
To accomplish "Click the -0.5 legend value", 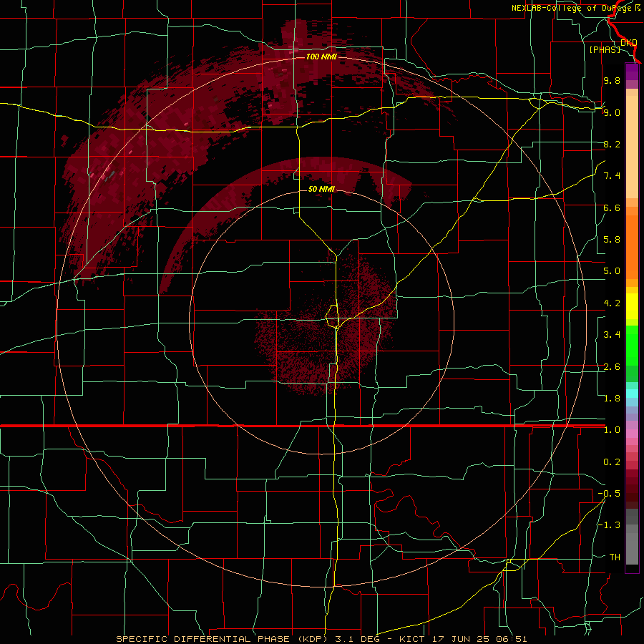I will coord(609,494).
